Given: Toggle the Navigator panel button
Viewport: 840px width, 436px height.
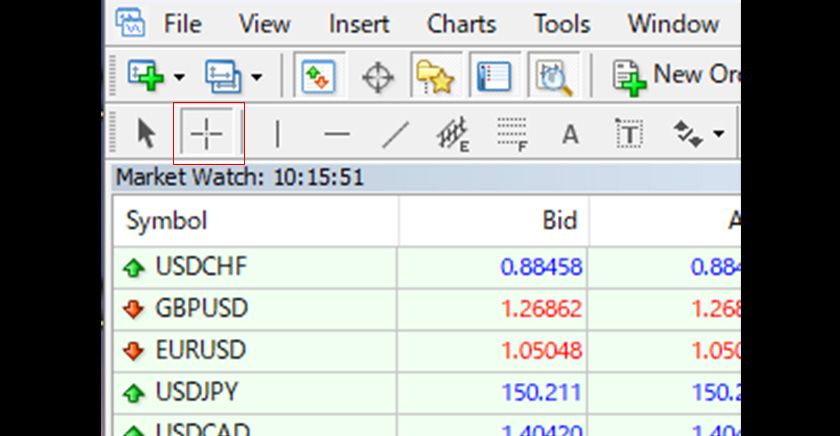Looking at the screenshot, I should click(434, 77).
